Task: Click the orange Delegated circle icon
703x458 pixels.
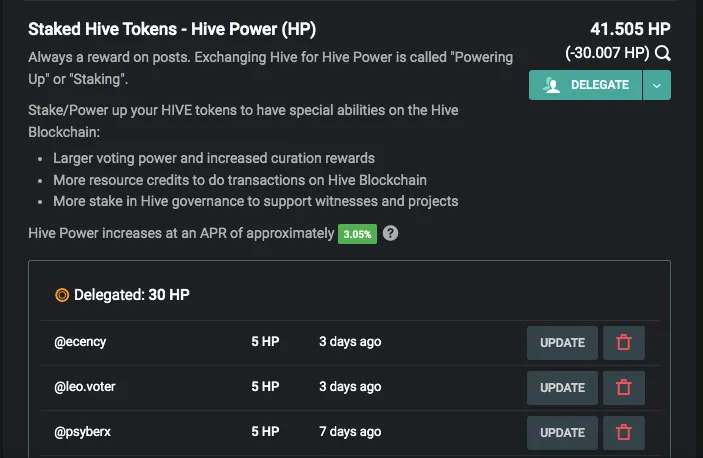Action: click(x=62, y=295)
